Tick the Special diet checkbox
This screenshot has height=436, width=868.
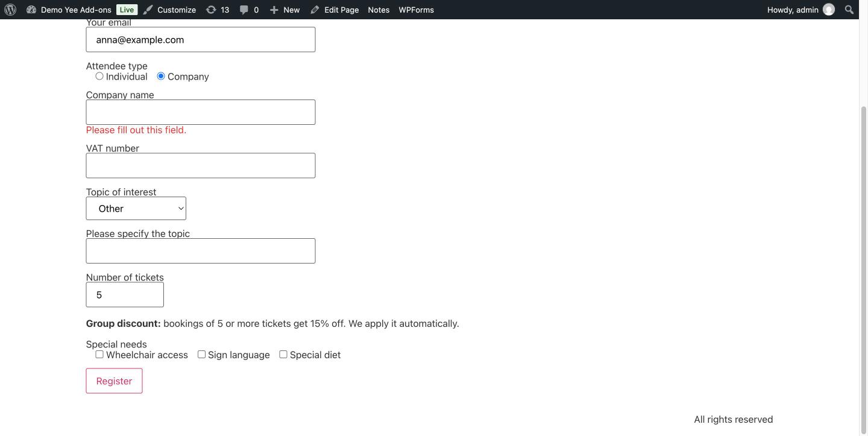pos(283,355)
